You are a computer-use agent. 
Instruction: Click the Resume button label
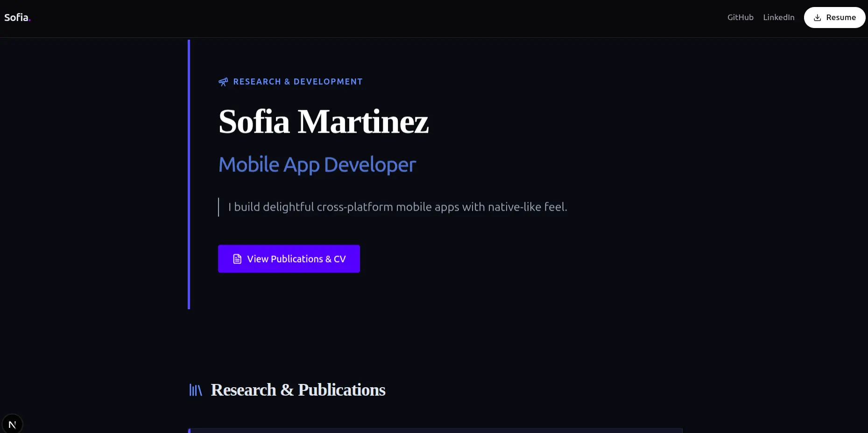point(840,17)
